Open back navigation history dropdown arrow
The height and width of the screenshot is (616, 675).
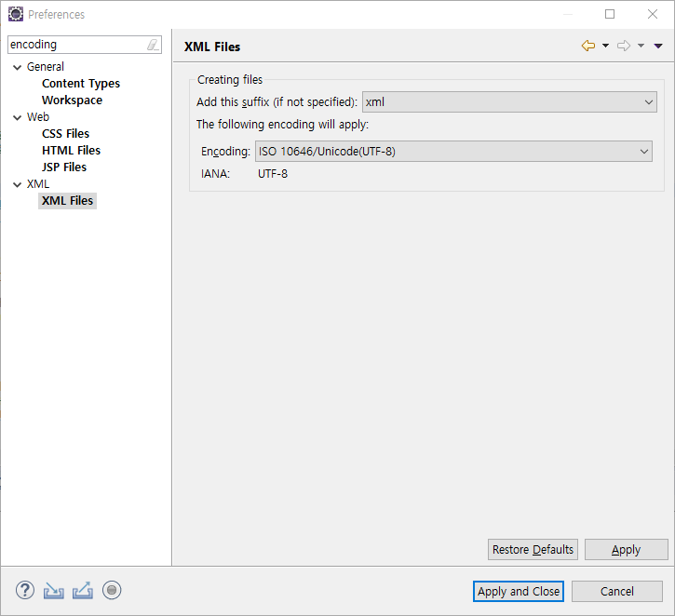[605, 46]
